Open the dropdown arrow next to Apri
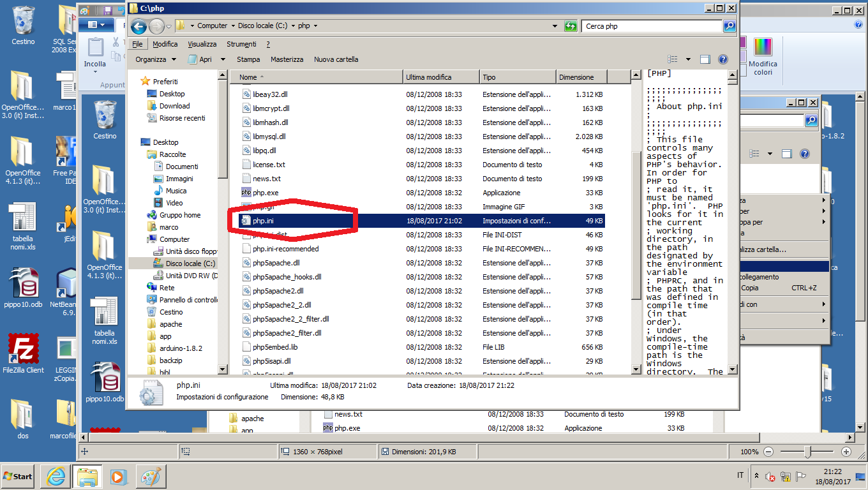 (x=223, y=59)
